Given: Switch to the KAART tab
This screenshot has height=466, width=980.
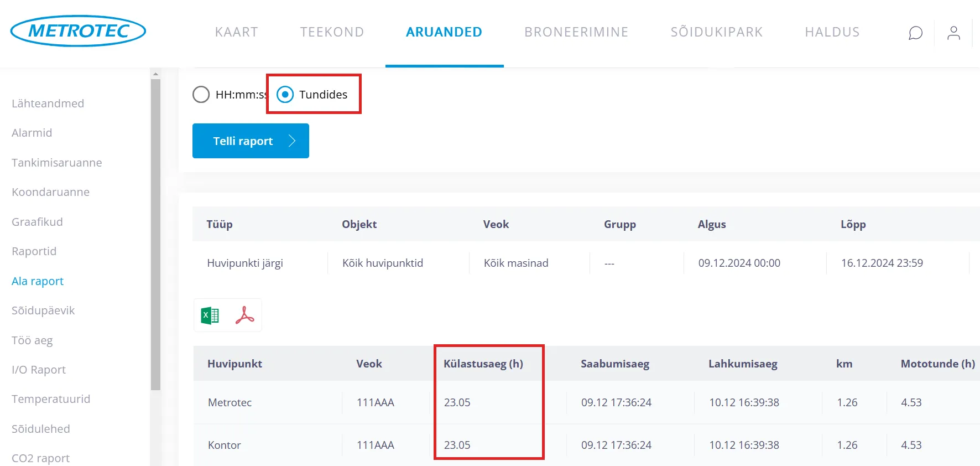Looking at the screenshot, I should coord(236,32).
